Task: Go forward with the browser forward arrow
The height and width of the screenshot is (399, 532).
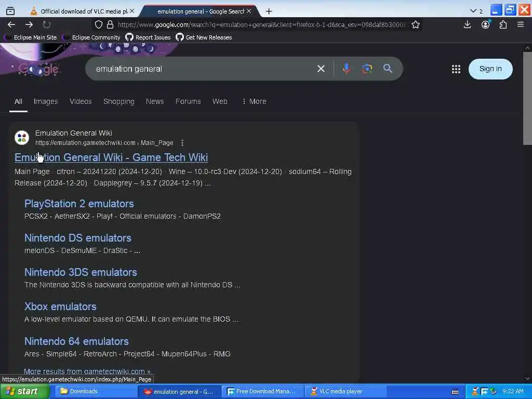Action: 29,24
